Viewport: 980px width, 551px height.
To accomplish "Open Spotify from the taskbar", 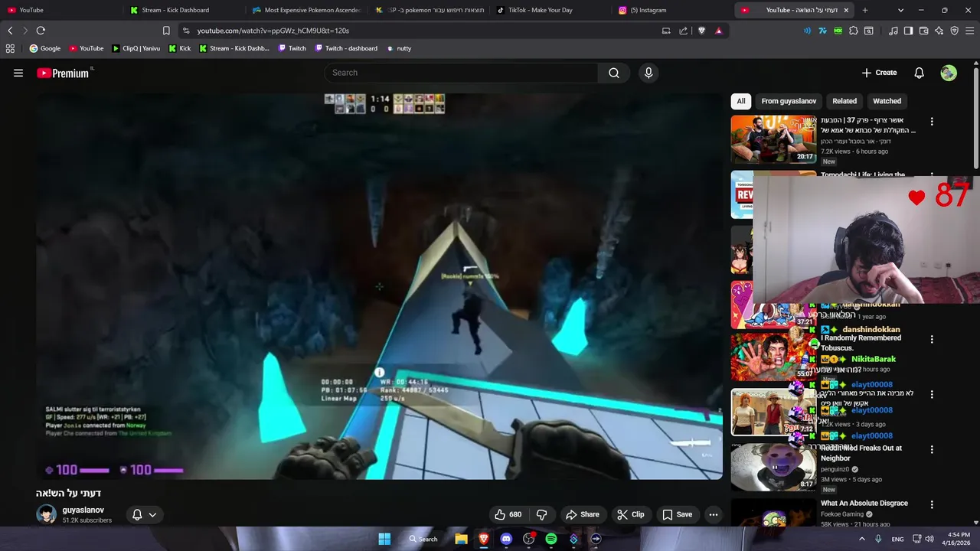I will pos(551,539).
